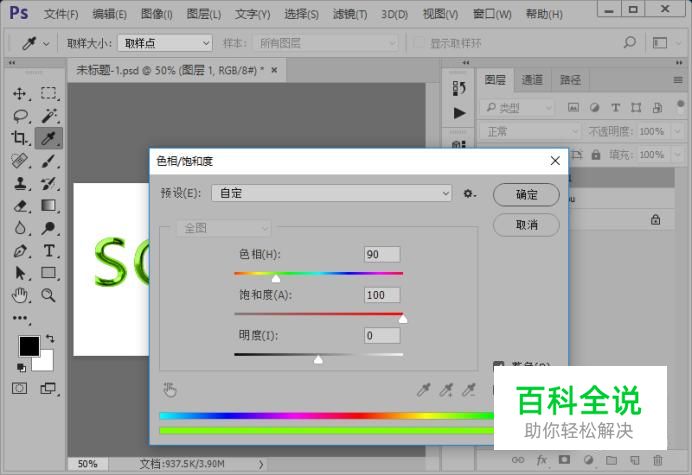692x475 pixels.
Task: Open the layer blend mode 正常 dropdown
Action: tap(530, 131)
